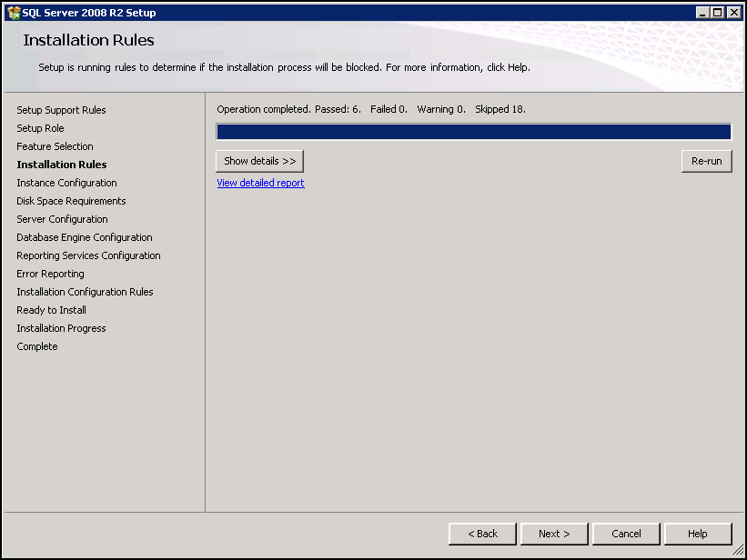
Task: Select Setup Role step
Action: pos(38,127)
